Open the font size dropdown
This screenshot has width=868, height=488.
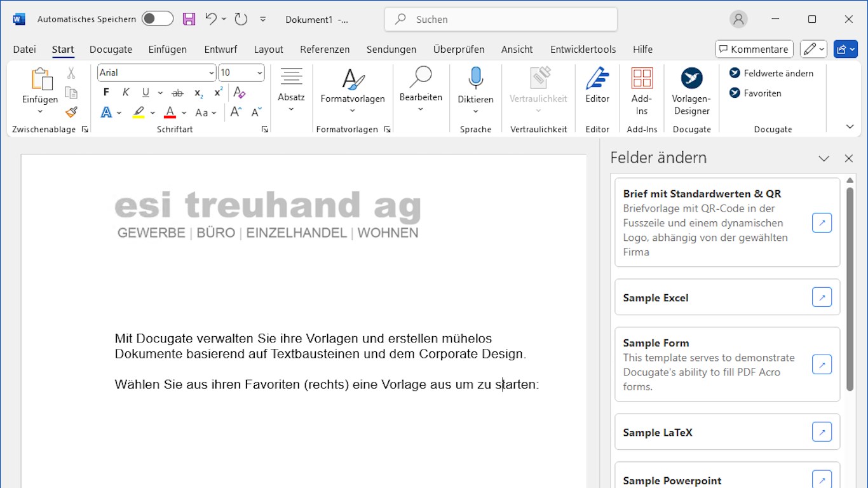[x=259, y=73]
